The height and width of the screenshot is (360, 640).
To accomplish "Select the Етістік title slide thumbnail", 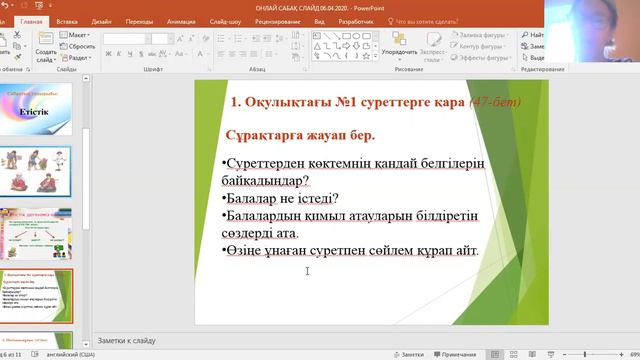I will point(36,109).
